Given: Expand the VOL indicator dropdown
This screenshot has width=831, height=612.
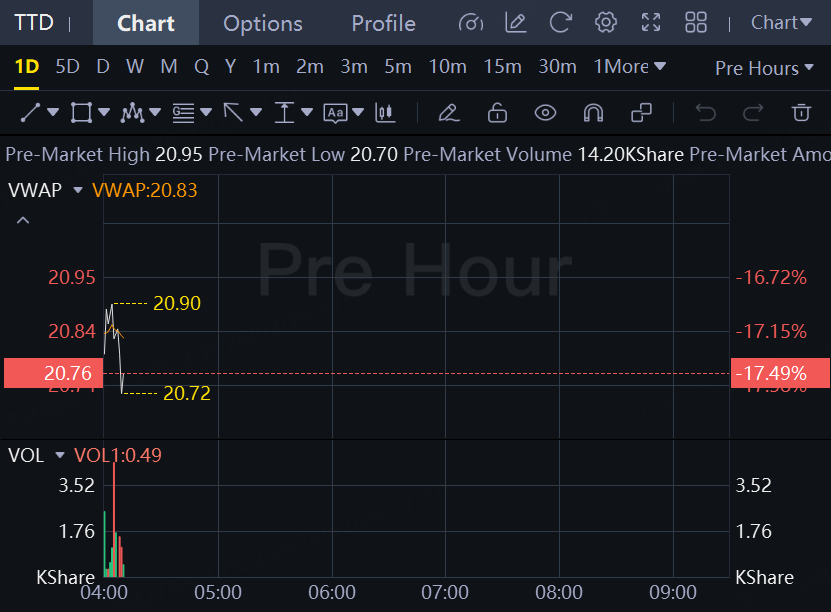Looking at the screenshot, I should 59,455.
